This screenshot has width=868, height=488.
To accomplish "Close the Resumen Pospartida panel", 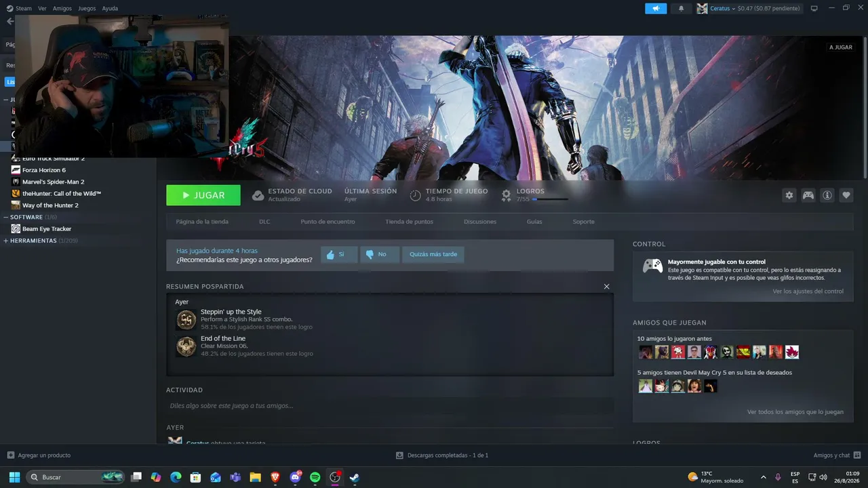I will (x=606, y=286).
